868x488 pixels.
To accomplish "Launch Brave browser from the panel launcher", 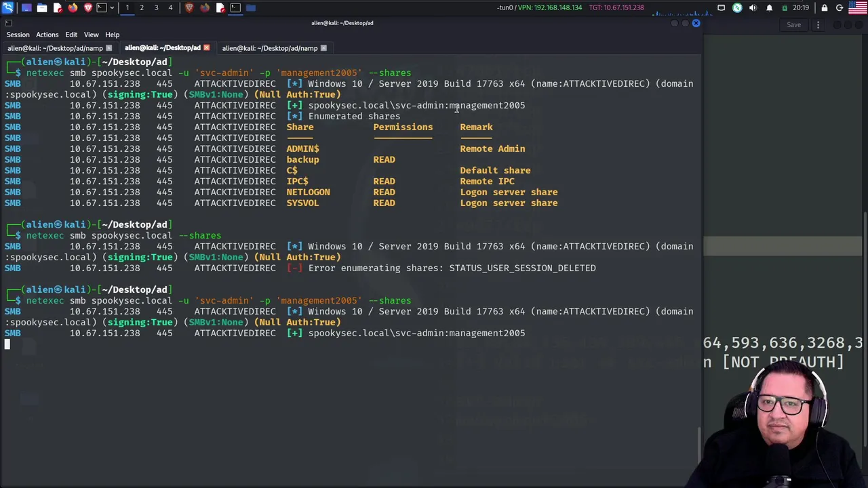I will (x=88, y=7).
